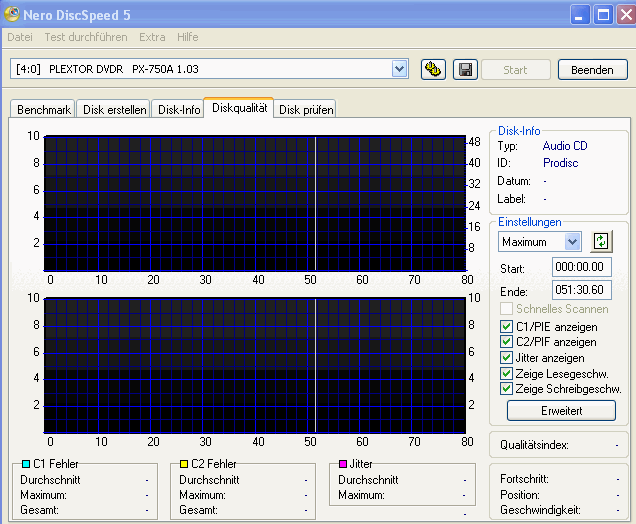Toggle Zeige Lesegeschw. checkbox

[x=507, y=373]
